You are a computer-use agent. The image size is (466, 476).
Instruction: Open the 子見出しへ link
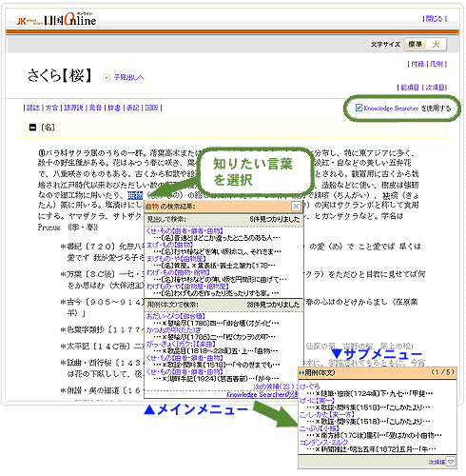pyautogui.click(x=128, y=77)
